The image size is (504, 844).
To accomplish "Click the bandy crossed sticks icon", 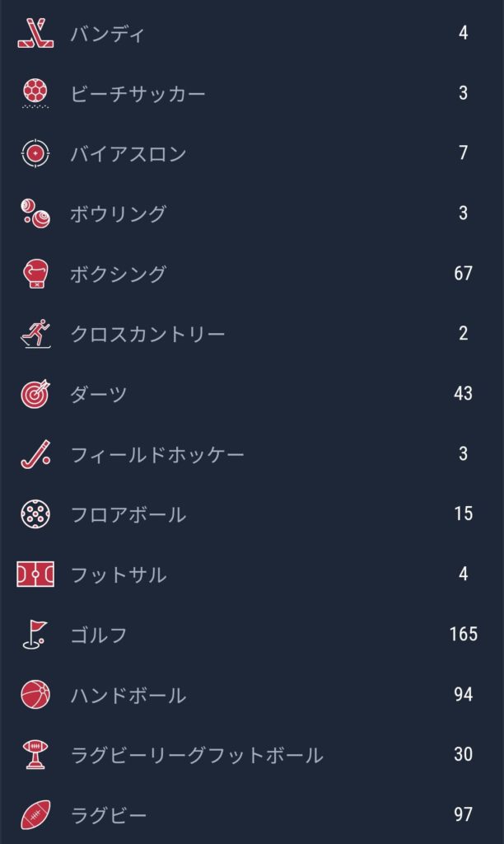I will pos(35,34).
